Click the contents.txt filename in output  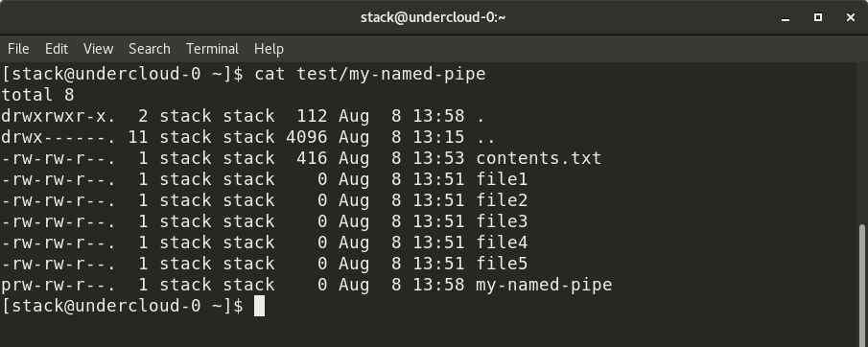[x=539, y=158]
